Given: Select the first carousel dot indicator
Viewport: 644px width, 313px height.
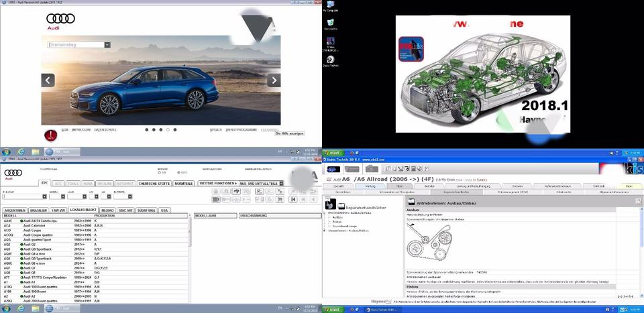Looking at the screenshot, I should pyautogui.click(x=147, y=129).
